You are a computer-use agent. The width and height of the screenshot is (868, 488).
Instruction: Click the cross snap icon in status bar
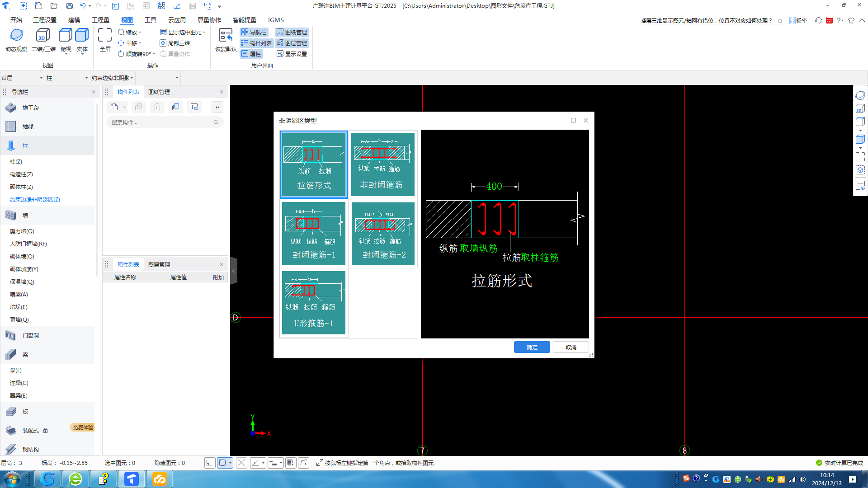pyautogui.click(x=241, y=463)
